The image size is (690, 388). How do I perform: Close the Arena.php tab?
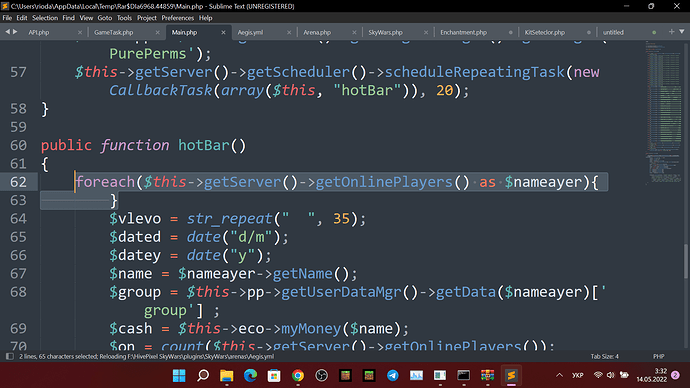tap(354, 32)
